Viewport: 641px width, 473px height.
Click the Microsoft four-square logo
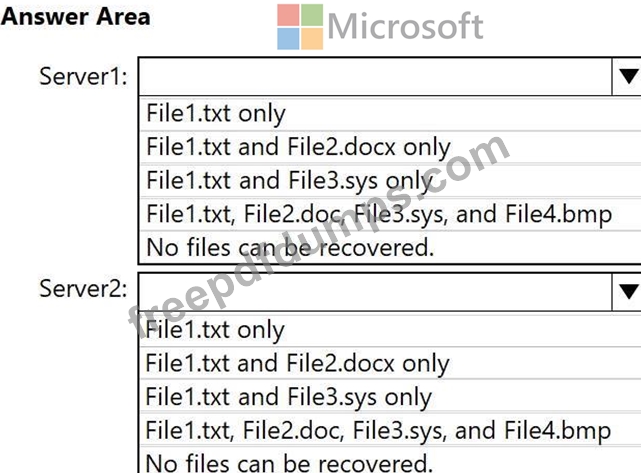tap(299, 26)
